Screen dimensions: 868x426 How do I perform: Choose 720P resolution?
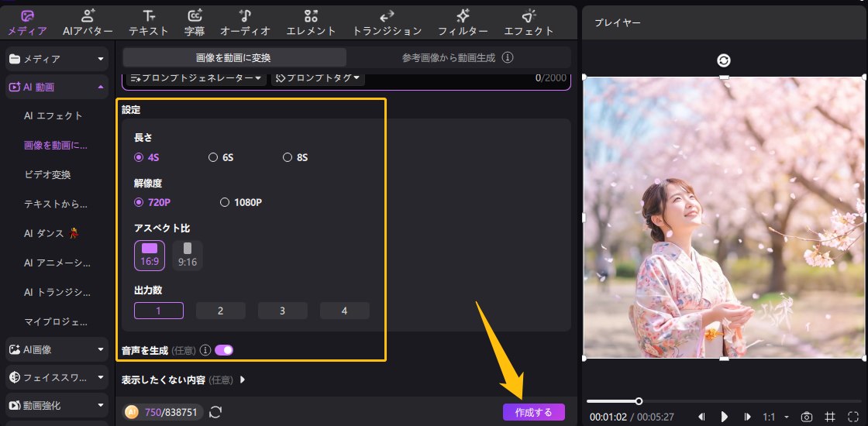point(152,202)
